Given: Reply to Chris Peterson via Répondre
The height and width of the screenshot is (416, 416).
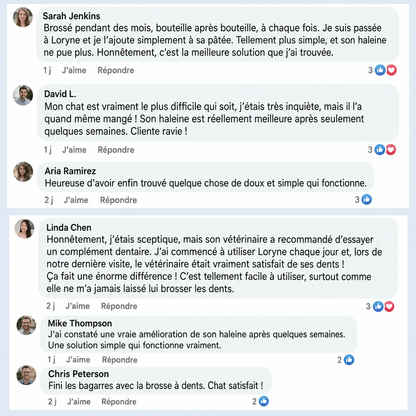Looking at the screenshot, I should [119, 402].
